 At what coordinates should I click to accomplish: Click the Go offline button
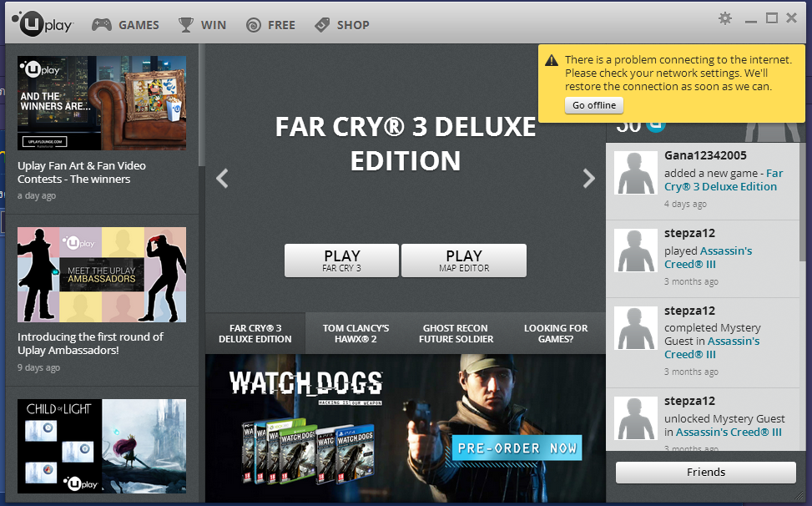pos(594,105)
